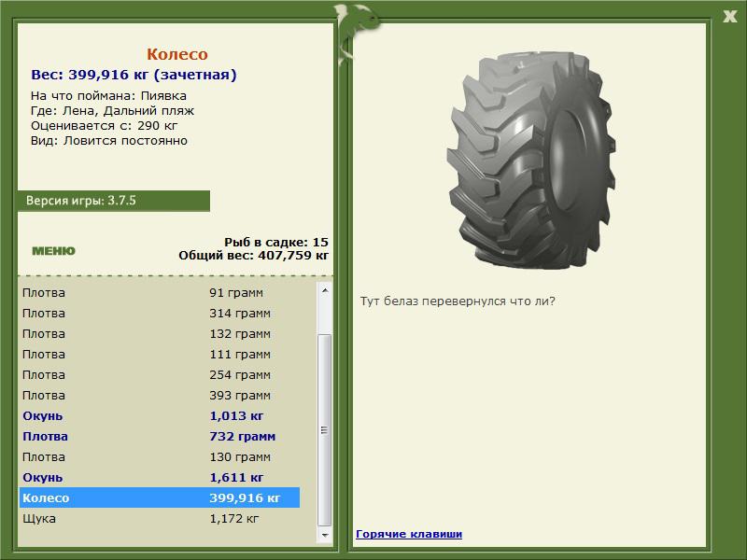This screenshot has height=560, width=747.
Task: Select the bold Плотва 732 грамм row
Action: pos(159,436)
